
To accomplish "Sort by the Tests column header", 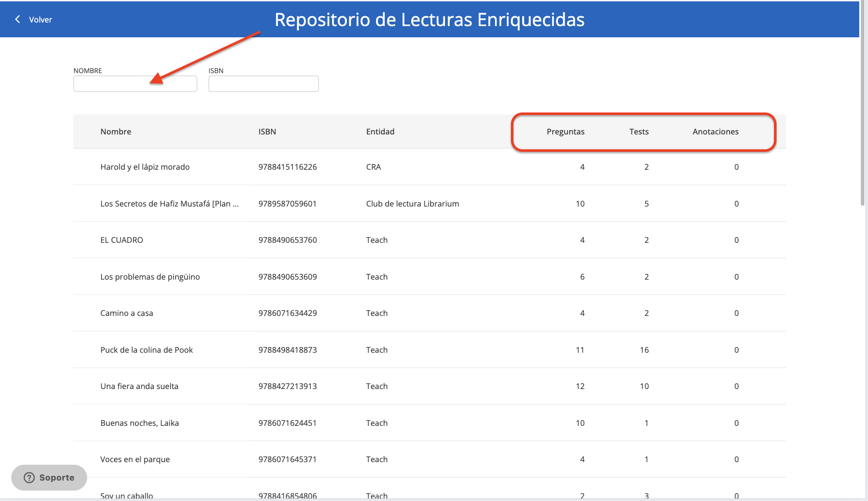I will [639, 131].
